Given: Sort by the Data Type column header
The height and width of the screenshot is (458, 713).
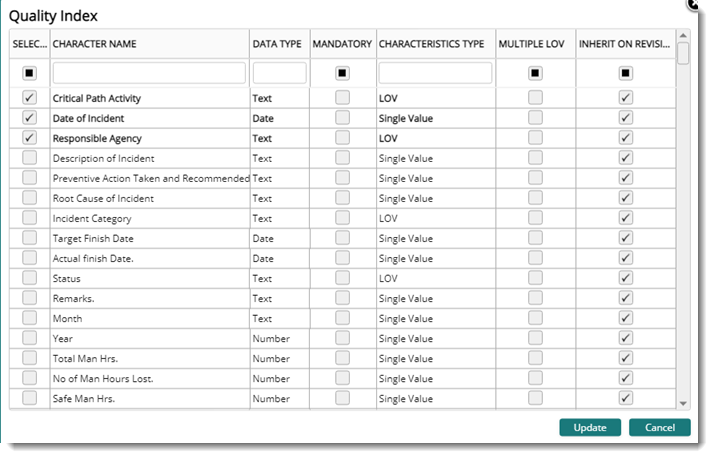Looking at the screenshot, I should pos(277,44).
